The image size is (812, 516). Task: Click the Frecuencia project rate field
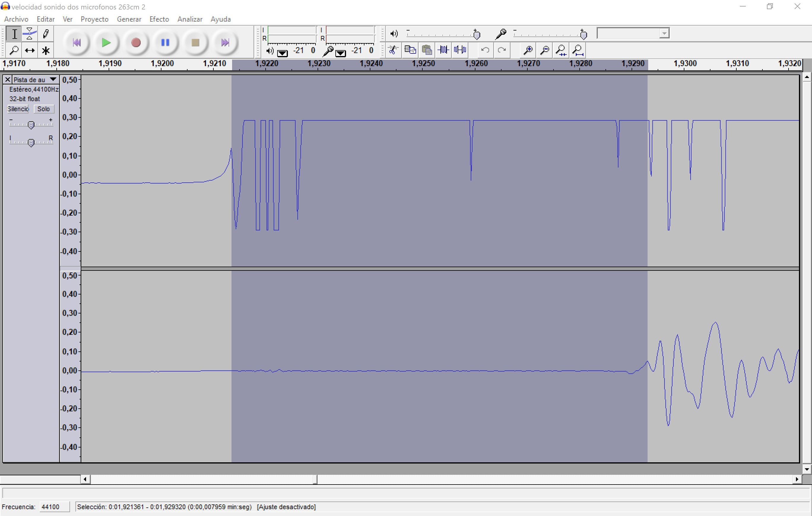coord(55,507)
